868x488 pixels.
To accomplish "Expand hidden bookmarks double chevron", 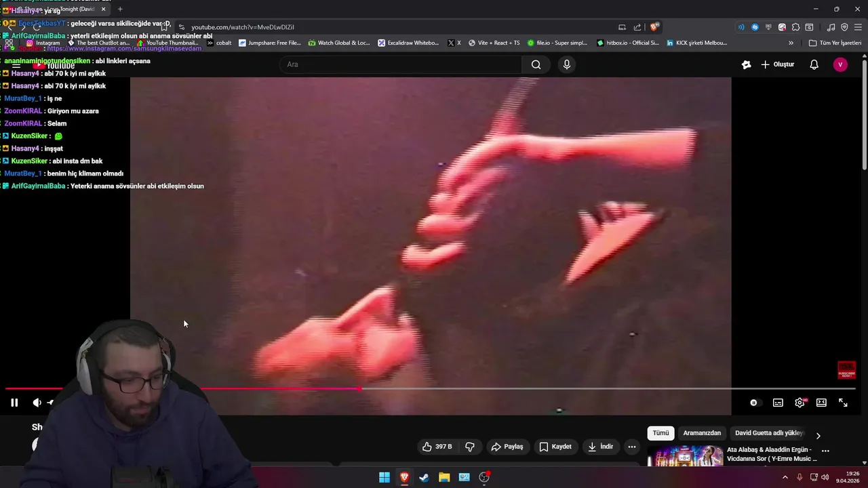I will coord(791,43).
